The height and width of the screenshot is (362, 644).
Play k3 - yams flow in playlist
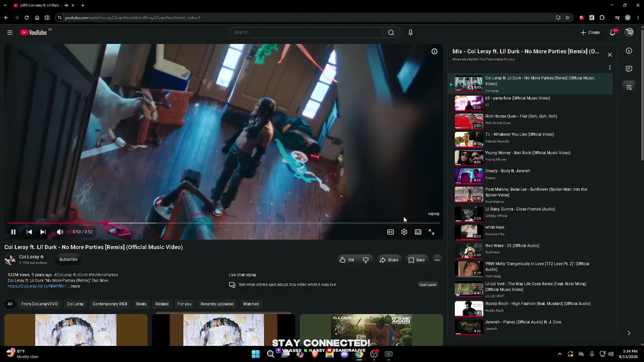click(531, 103)
